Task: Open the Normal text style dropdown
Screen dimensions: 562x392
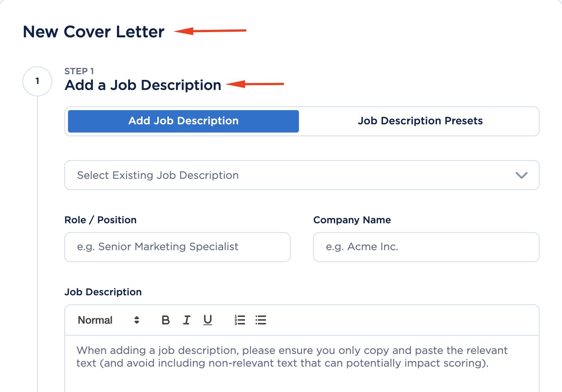Action: pyautogui.click(x=95, y=320)
